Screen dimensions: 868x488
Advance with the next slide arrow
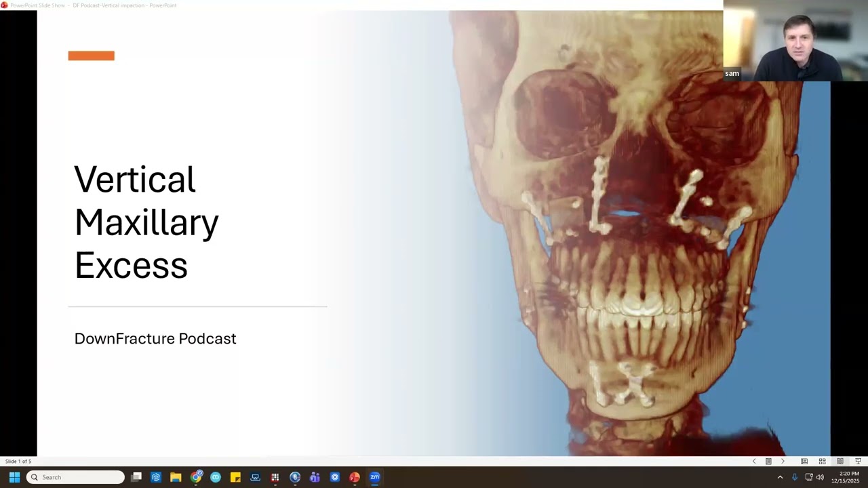tap(783, 462)
